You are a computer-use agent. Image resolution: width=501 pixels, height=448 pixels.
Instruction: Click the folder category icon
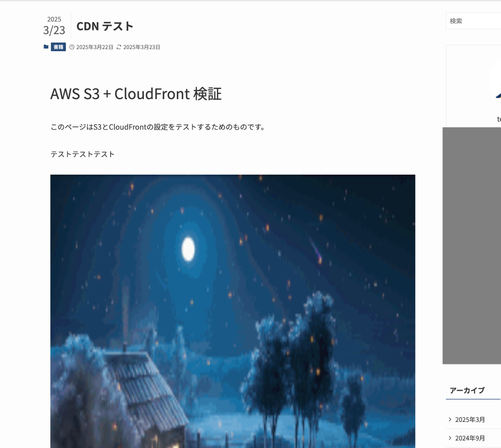coord(46,47)
